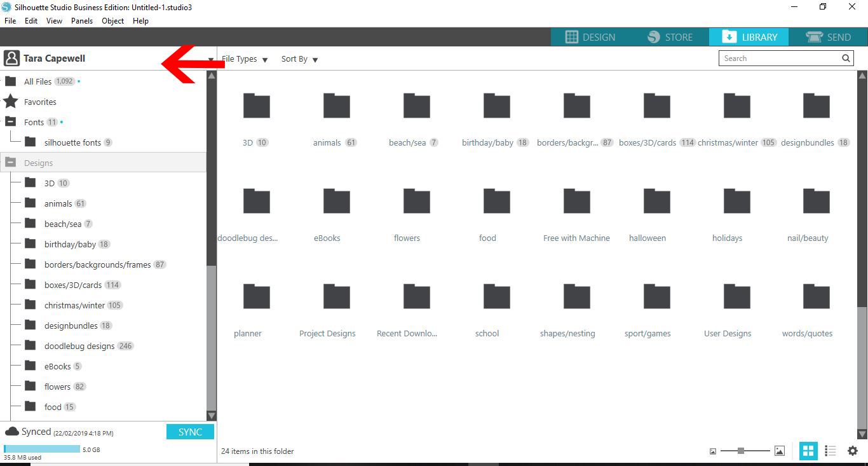Switch to the DESIGN tab

(x=590, y=37)
